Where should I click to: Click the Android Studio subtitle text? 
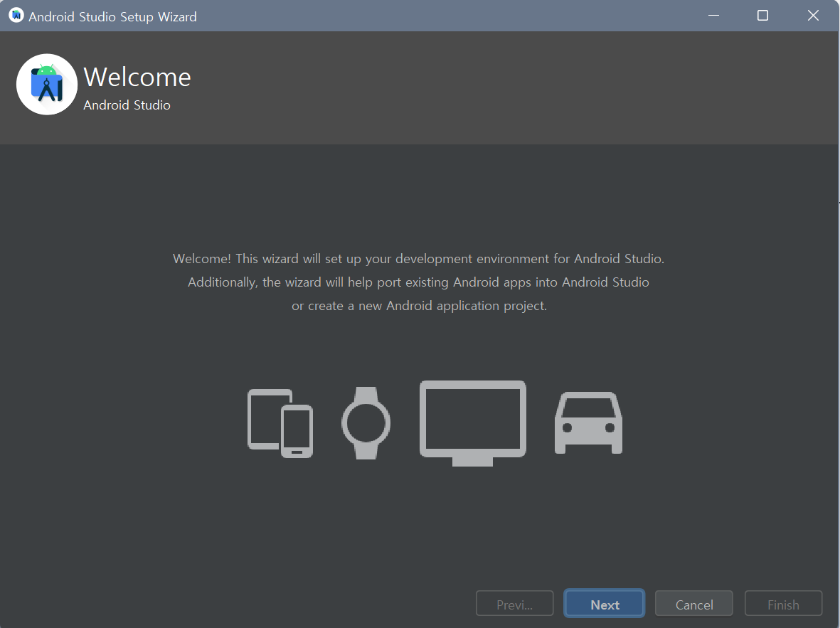(x=127, y=105)
